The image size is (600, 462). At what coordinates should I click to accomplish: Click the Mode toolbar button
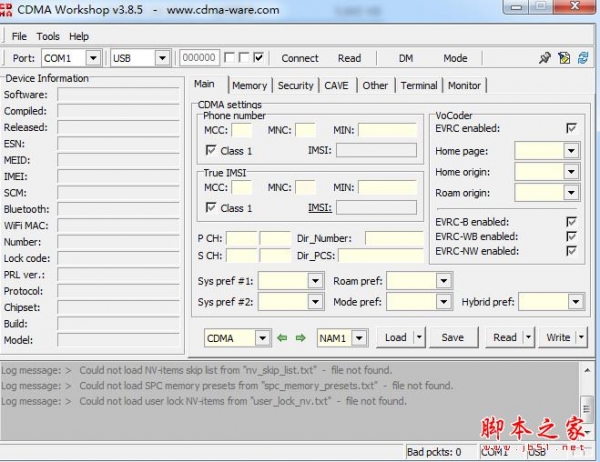[455, 58]
